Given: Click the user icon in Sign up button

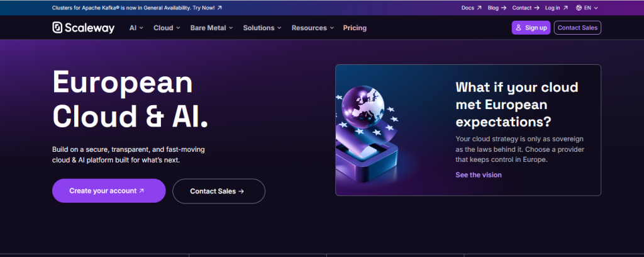Looking at the screenshot, I should coord(518,28).
